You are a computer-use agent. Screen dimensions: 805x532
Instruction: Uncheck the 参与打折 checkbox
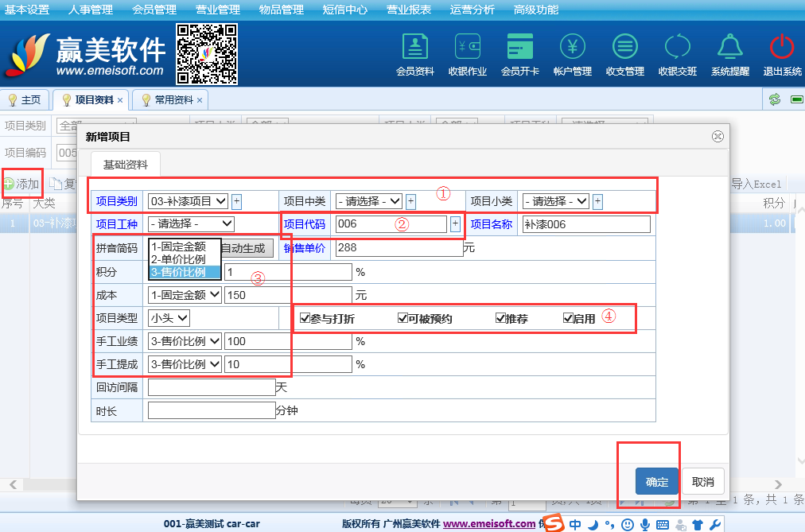point(305,319)
